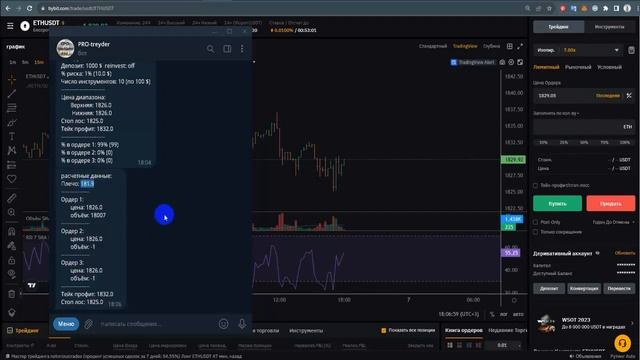The image size is (640, 360).
Task: Expand the chart to fullscreen
Action: pyautogui.click(x=520, y=47)
